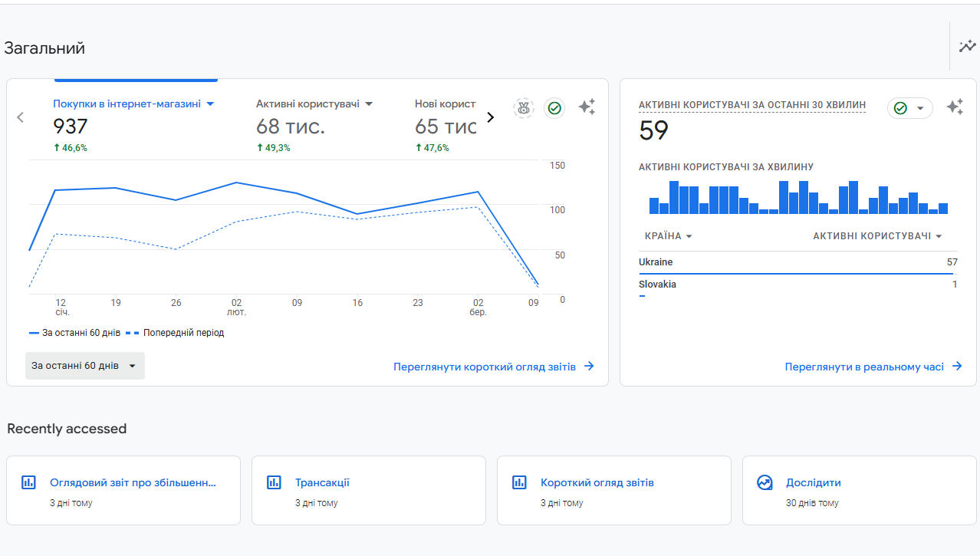Open the insights icon in top-right corner
The image size is (980, 556).
pyautogui.click(x=967, y=47)
